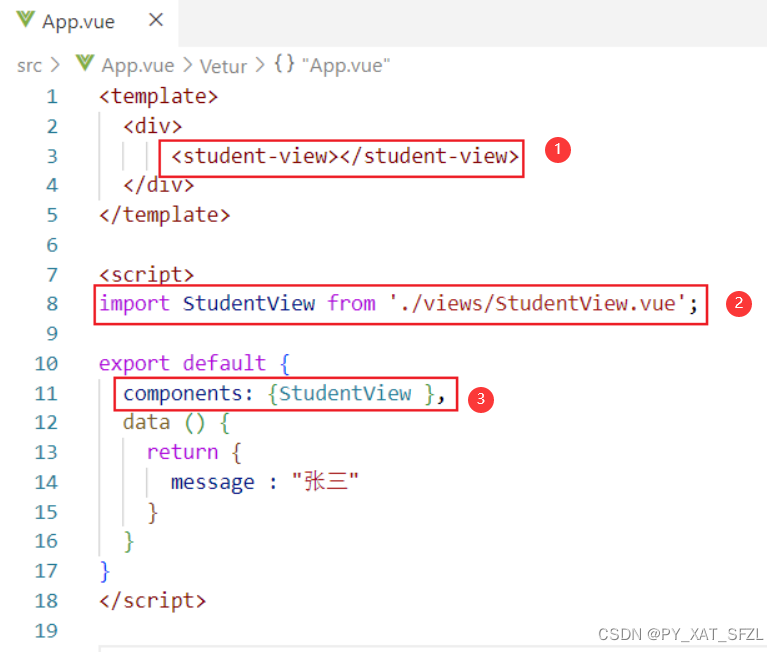Click line number 11 in the gutter

46,394
